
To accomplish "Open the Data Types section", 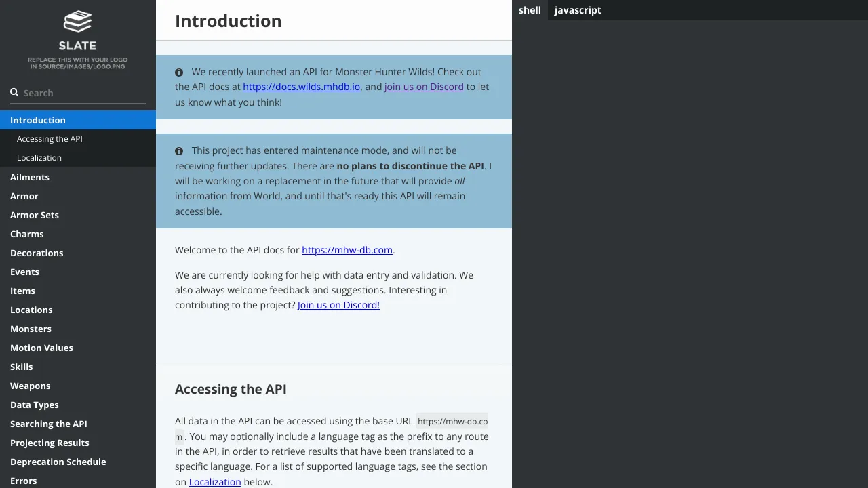I will [x=78, y=405].
